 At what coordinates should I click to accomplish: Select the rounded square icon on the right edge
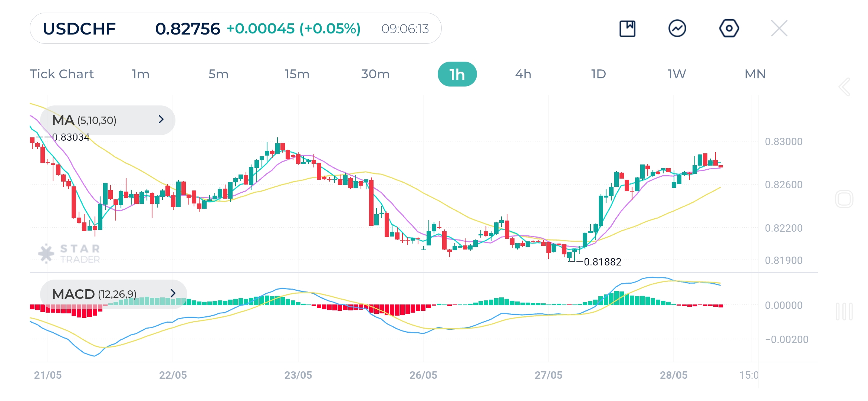pos(845,199)
